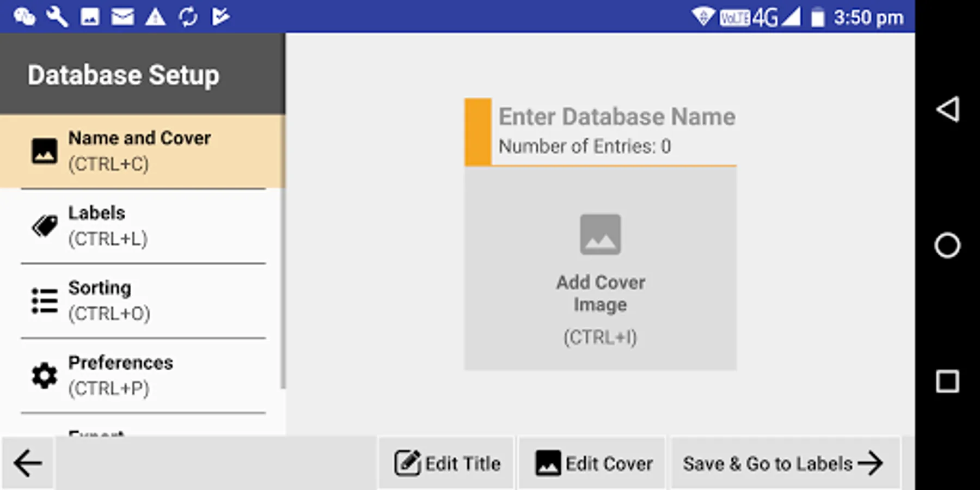Tap the mail notification icon
The height and width of the screenshot is (490, 980).
pos(122,17)
